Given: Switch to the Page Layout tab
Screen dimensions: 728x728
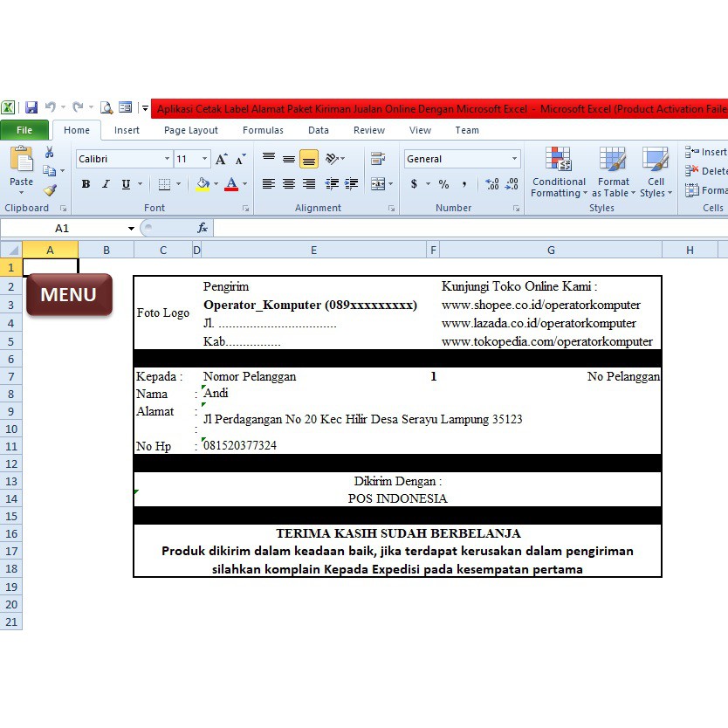Looking at the screenshot, I should pyautogui.click(x=191, y=130).
